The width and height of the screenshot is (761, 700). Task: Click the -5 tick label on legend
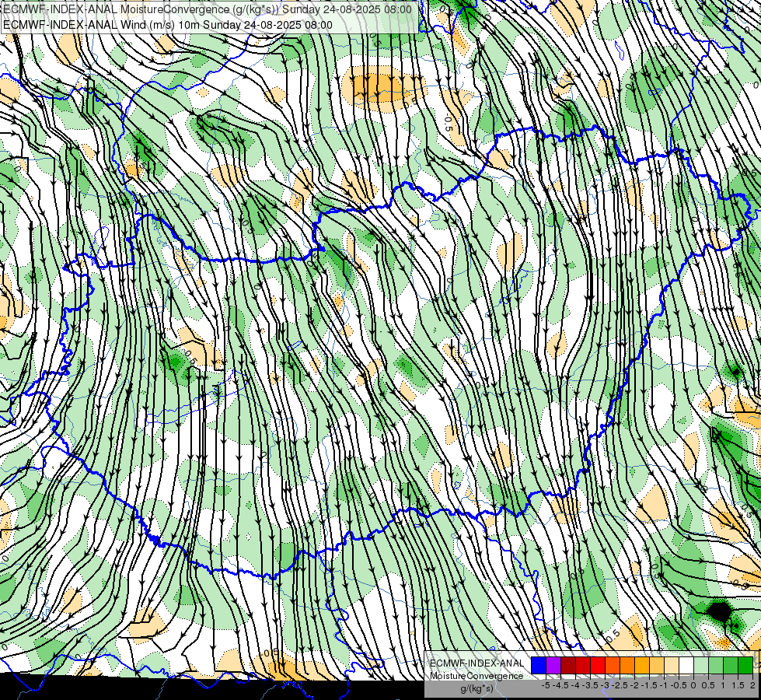click(x=546, y=685)
